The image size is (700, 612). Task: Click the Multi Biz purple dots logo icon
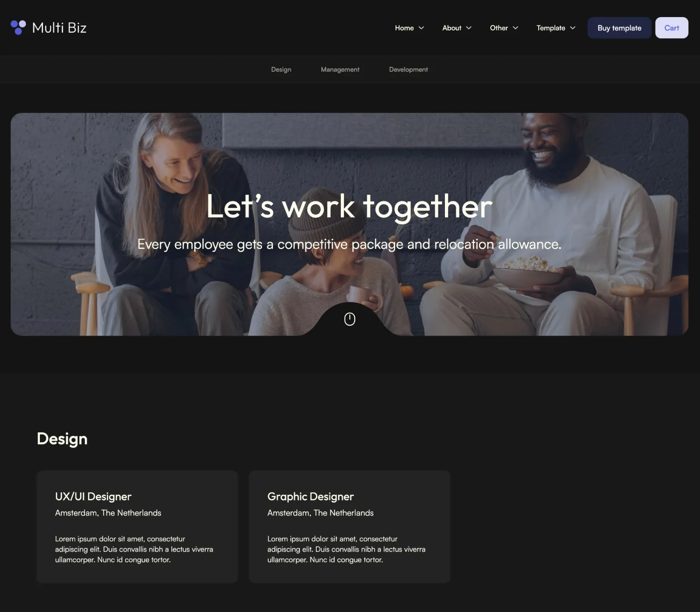tap(18, 28)
